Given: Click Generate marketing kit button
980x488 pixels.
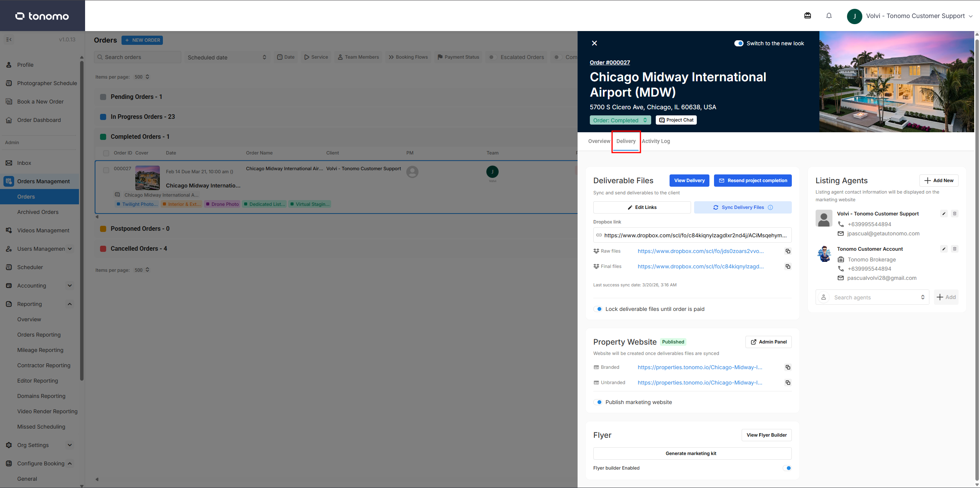Looking at the screenshot, I should (x=692, y=453).
